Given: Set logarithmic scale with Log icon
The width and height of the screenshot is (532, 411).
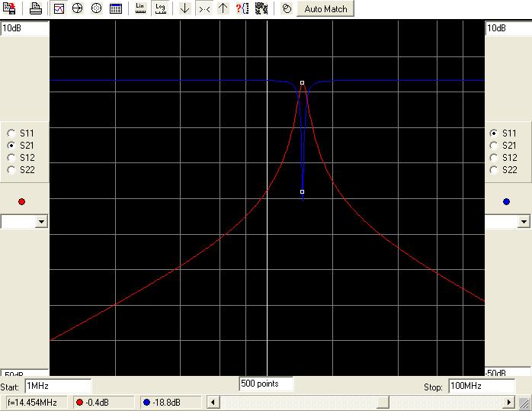Looking at the screenshot, I should pyautogui.click(x=160, y=9).
